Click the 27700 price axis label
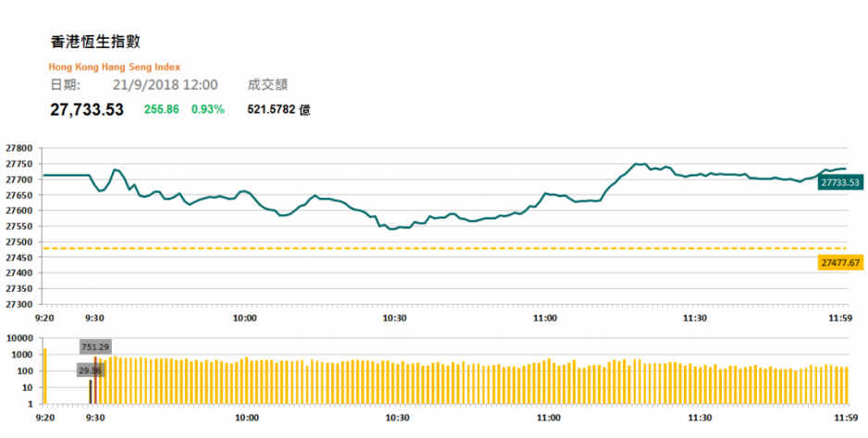This screenshot has width=868, height=438. click(x=20, y=180)
